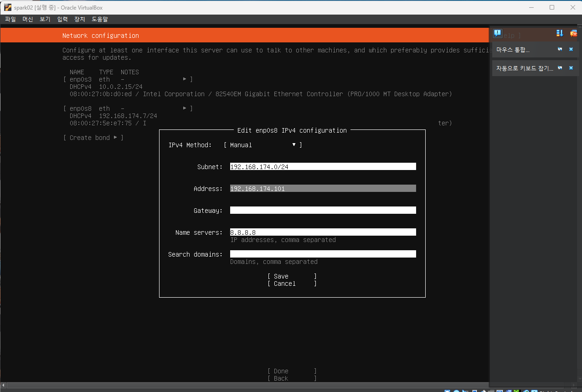
Task: Maximize the VirtualBox window
Action: (x=552, y=7)
